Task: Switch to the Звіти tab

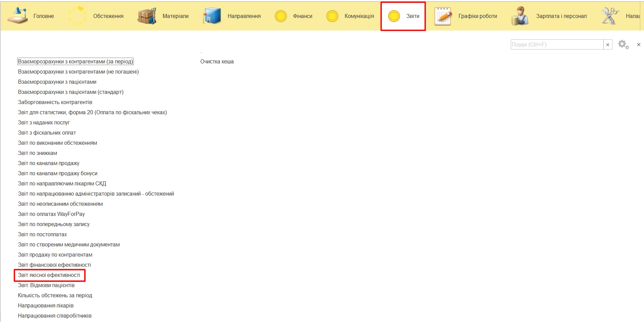Action: (403, 16)
